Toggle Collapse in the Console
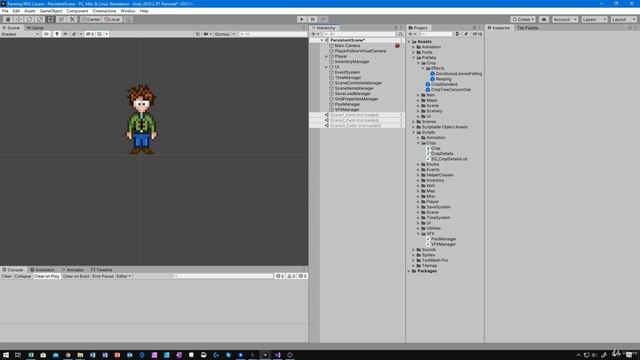The width and height of the screenshot is (640, 360). point(23,276)
